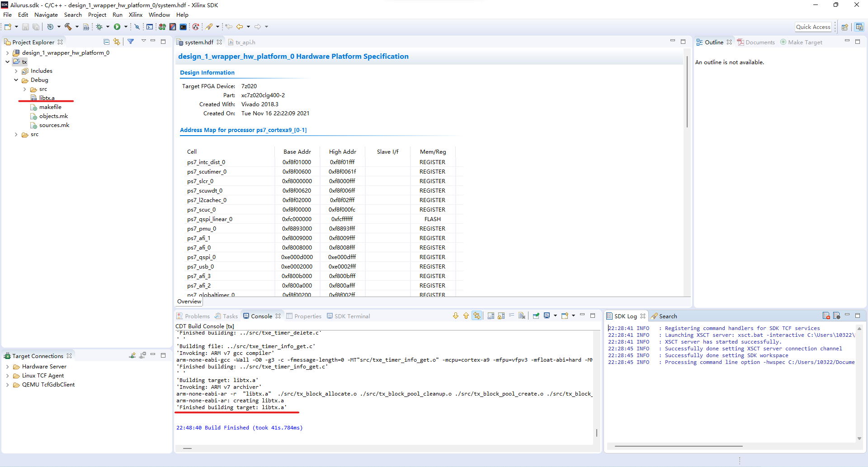
Task: Toggle Link with Editor in Project Explorer
Action: click(x=117, y=42)
